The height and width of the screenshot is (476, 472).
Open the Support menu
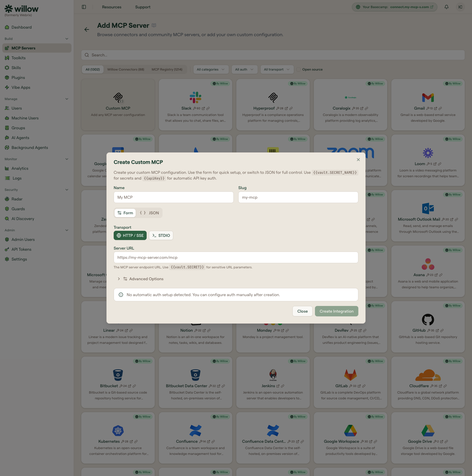point(143,7)
